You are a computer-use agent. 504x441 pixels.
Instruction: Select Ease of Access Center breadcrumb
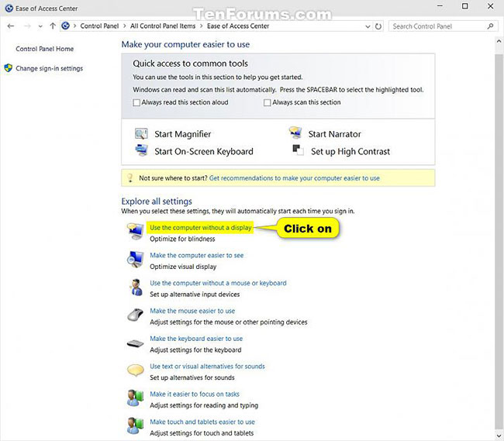click(x=238, y=26)
